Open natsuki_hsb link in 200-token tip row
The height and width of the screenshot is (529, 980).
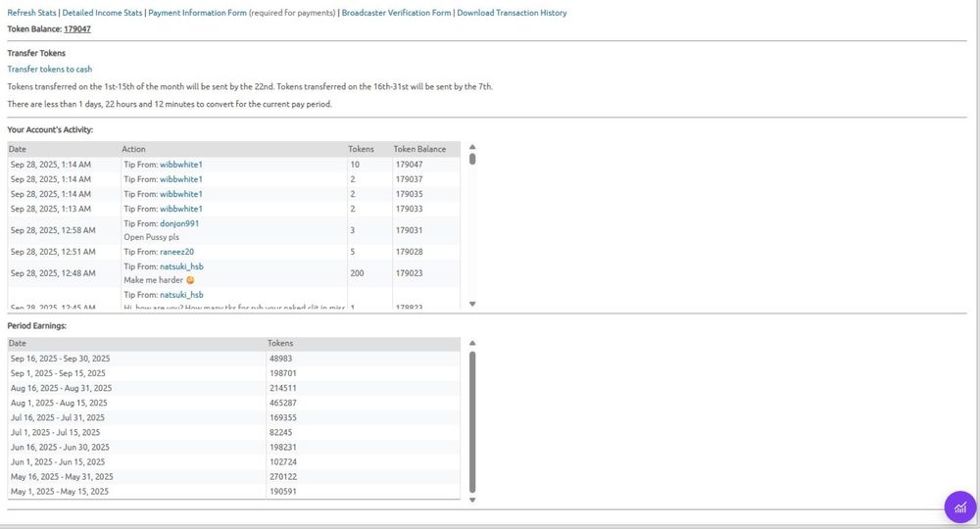coord(182,266)
